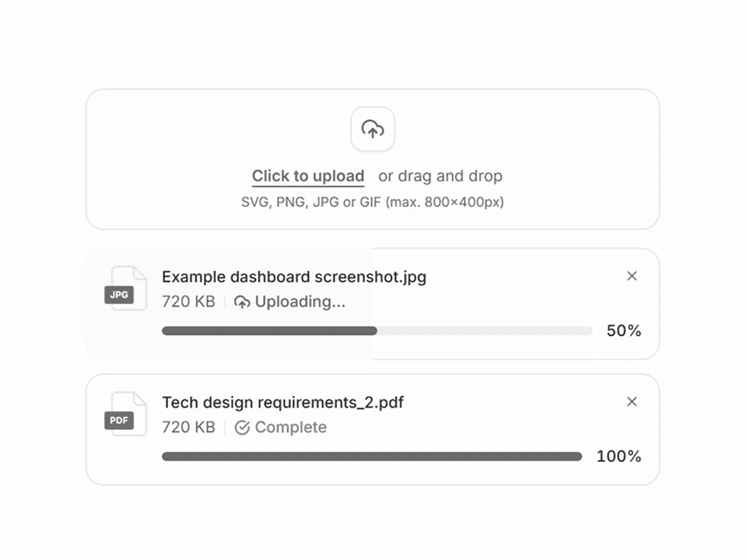
Task: Click the X to remove the JPG upload
Action: click(632, 276)
